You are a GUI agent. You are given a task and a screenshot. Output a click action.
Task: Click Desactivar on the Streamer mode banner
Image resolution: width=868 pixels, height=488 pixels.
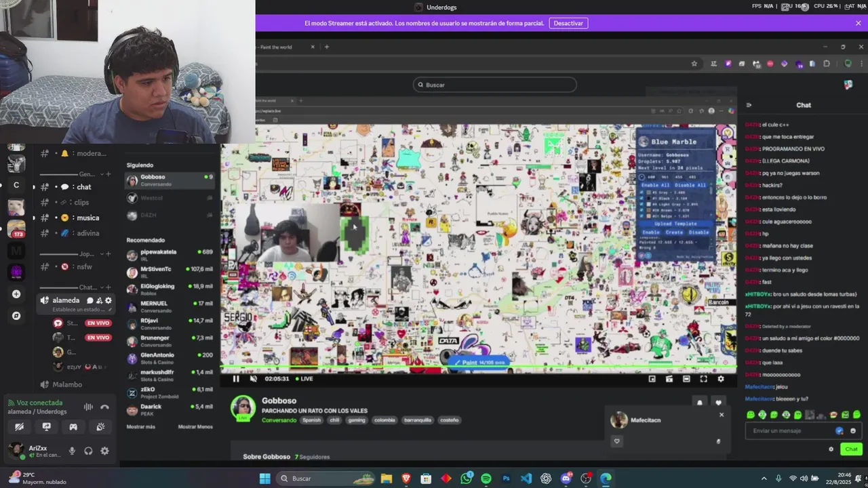click(x=568, y=23)
